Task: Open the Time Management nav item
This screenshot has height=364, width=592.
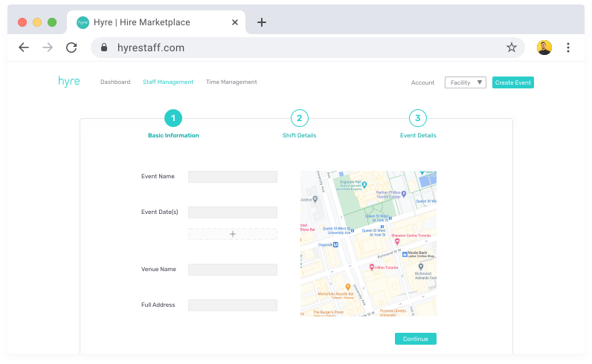Action: pos(231,82)
